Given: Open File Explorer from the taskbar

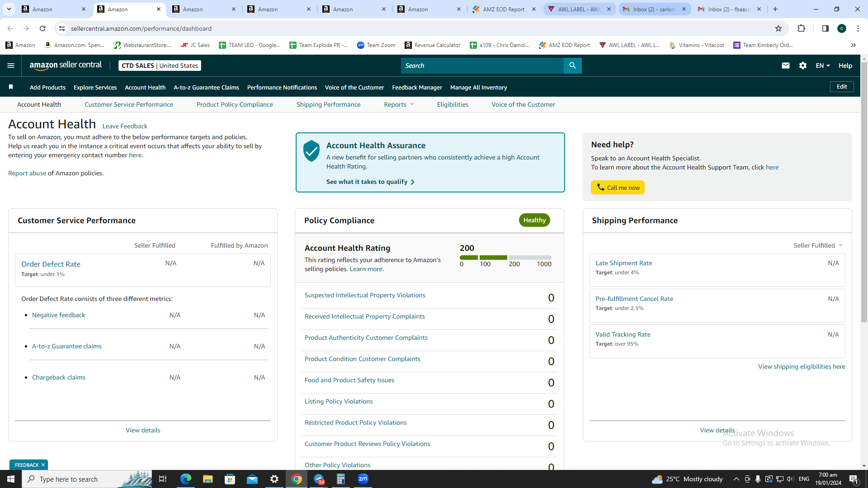Looking at the screenshot, I should tap(208, 479).
